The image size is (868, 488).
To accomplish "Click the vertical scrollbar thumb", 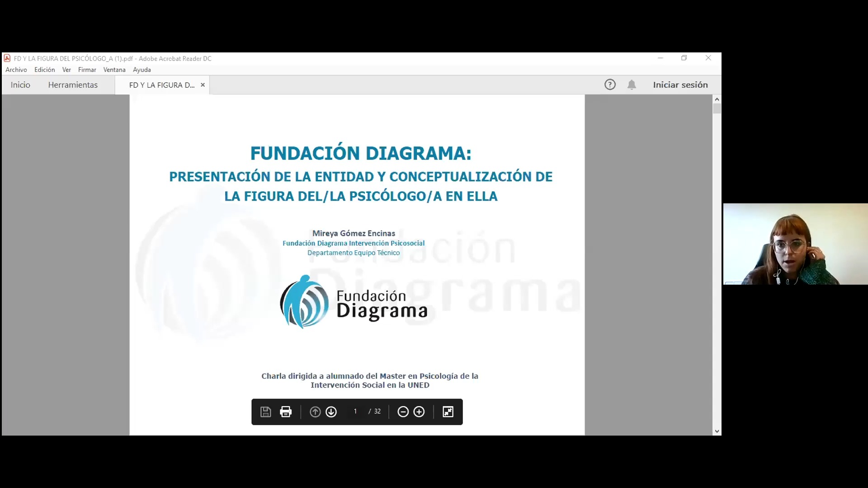I will 717,108.
